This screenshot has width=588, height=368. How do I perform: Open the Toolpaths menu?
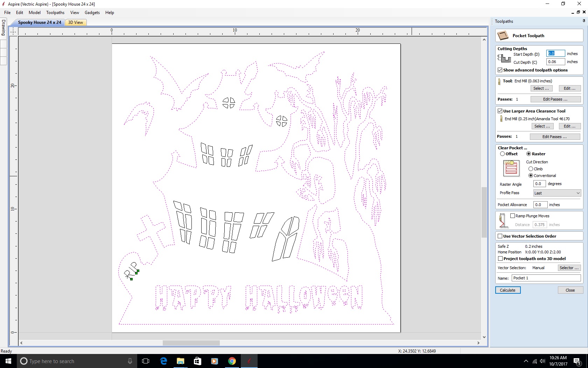pos(55,13)
